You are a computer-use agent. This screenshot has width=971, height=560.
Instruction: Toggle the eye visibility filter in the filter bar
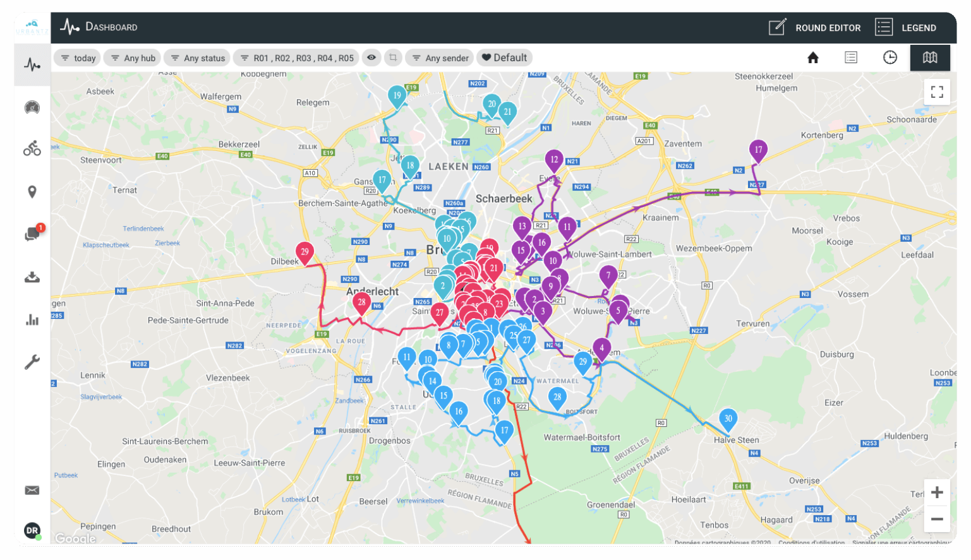371,57
